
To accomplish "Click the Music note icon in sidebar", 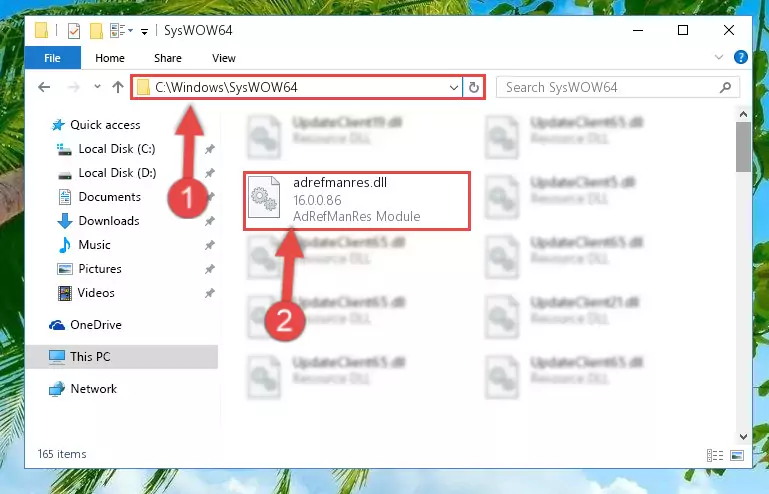I will coord(65,245).
